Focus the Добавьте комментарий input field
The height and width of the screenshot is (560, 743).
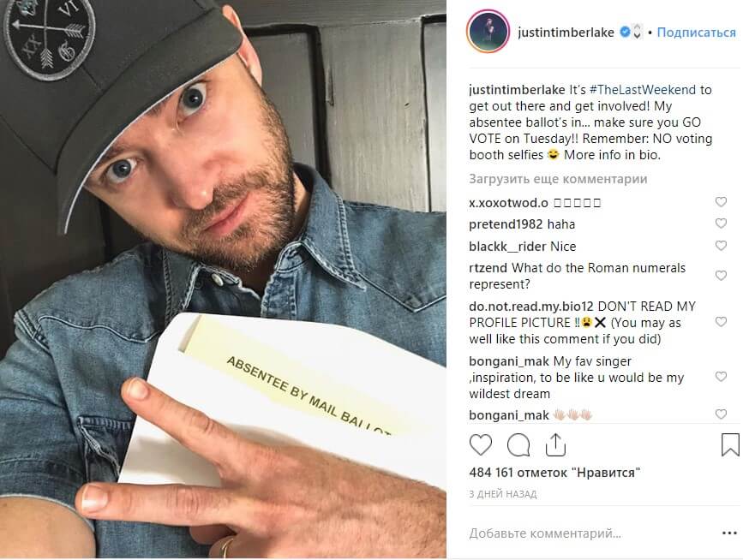pyautogui.click(x=545, y=533)
